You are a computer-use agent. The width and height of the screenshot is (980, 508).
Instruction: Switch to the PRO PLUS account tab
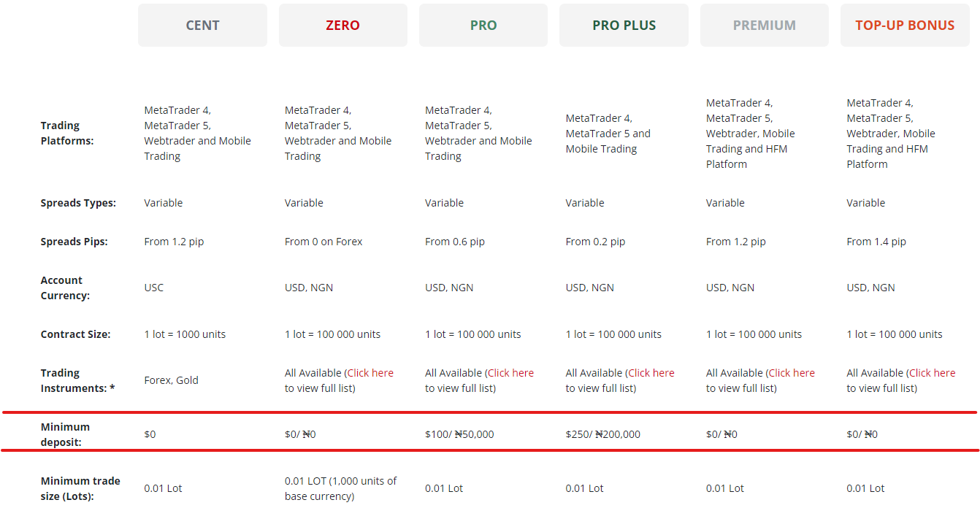(x=624, y=26)
